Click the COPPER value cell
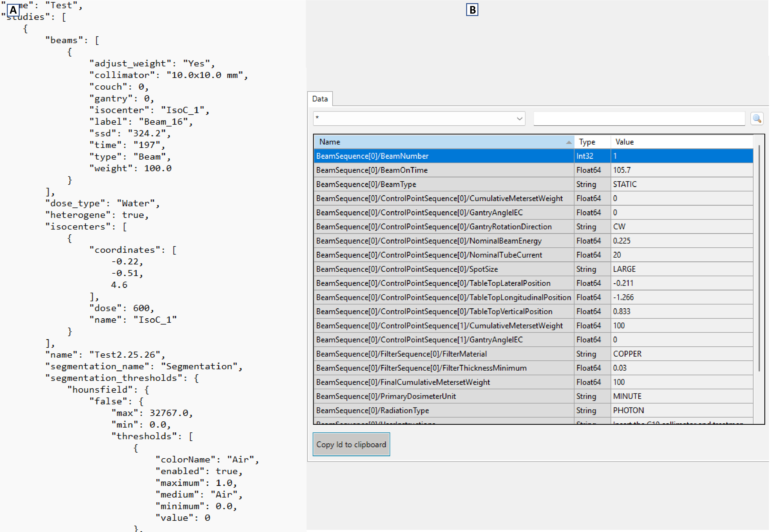Screen dimensions: 770x532 click(x=682, y=354)
